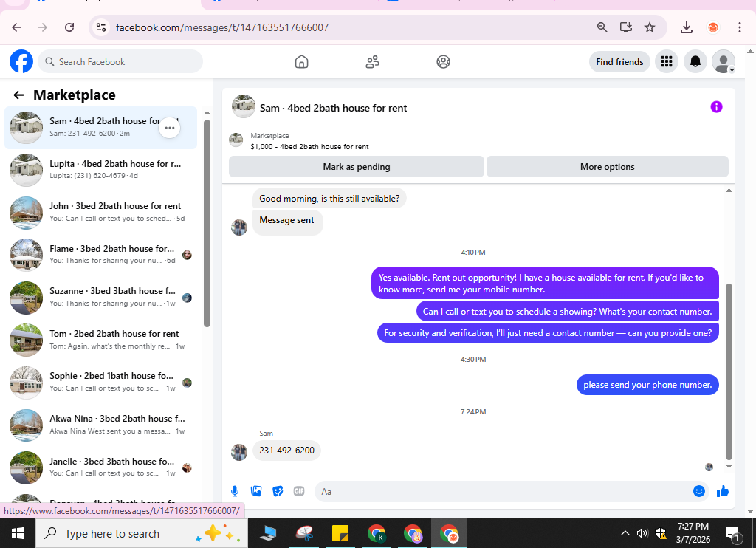The height and width of the screenshot is (548, 756).
Task: Open Tom 2bed 2bath conversation
Action: 100,340
